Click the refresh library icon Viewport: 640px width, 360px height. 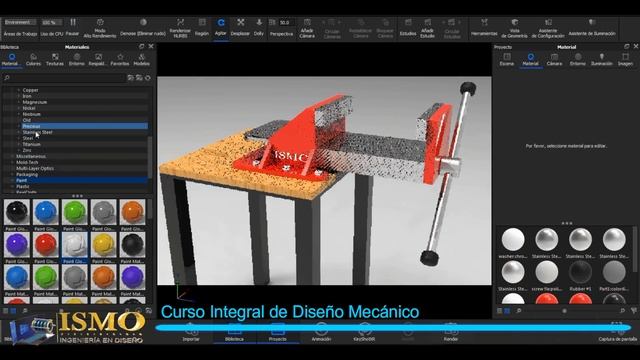(148, 78)
